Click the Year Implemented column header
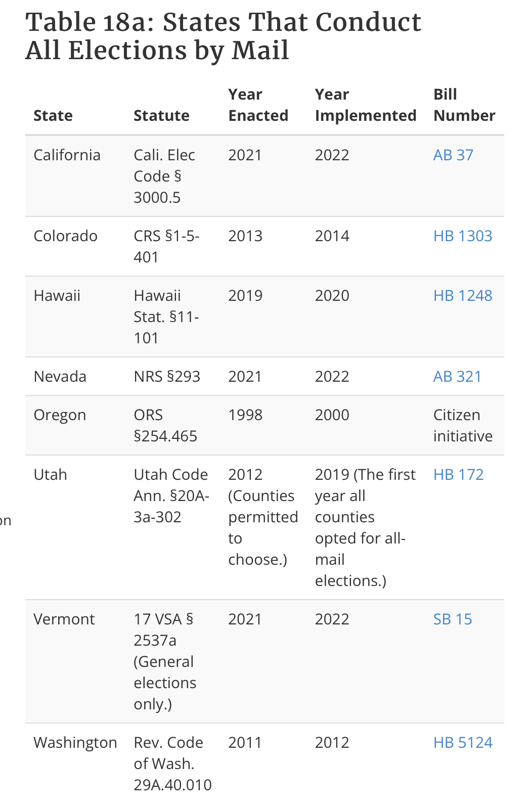Image resolution: width=525 pixels, height=812 pixels. (x=365, y=105)
